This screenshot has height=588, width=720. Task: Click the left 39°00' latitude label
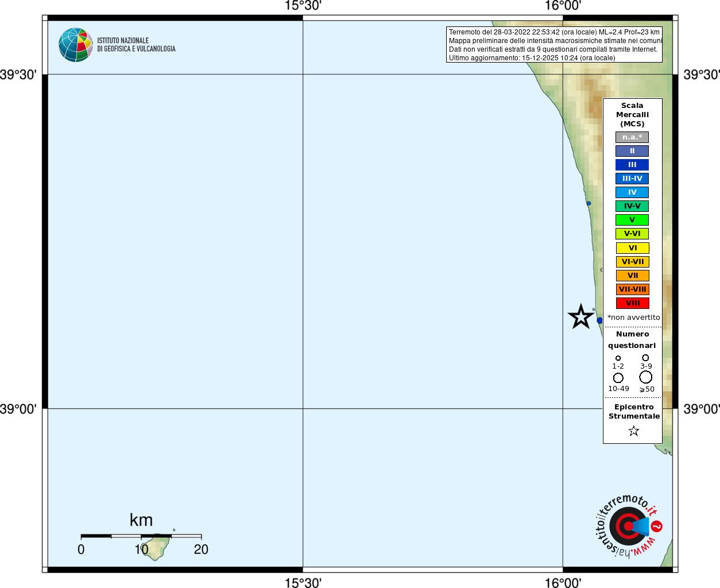tap(18, 409)
